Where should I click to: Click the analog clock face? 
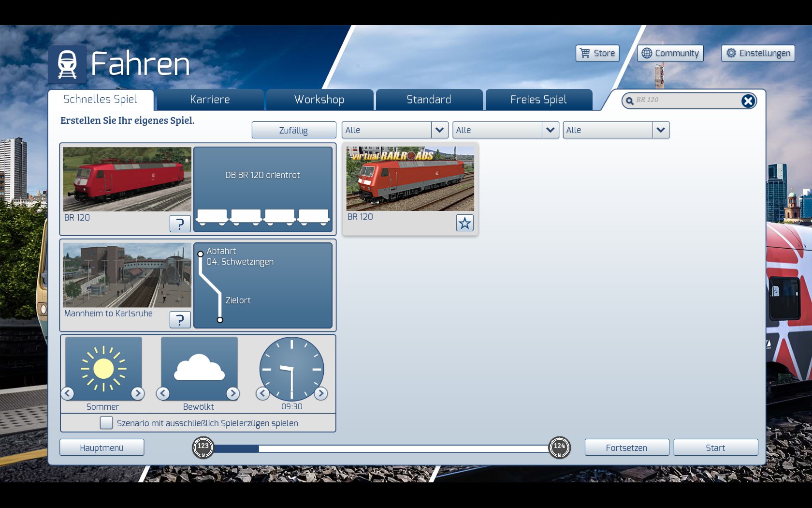click(x=291, y=369)
